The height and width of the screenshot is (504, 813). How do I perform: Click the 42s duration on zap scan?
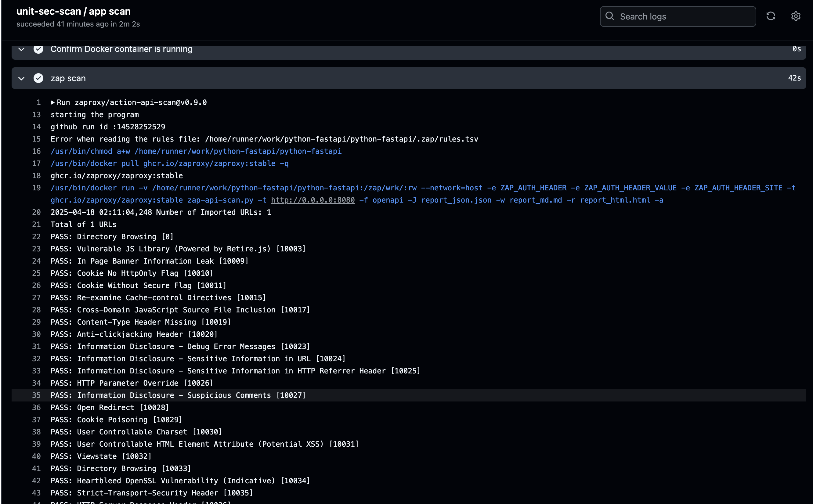pos(794,78)
